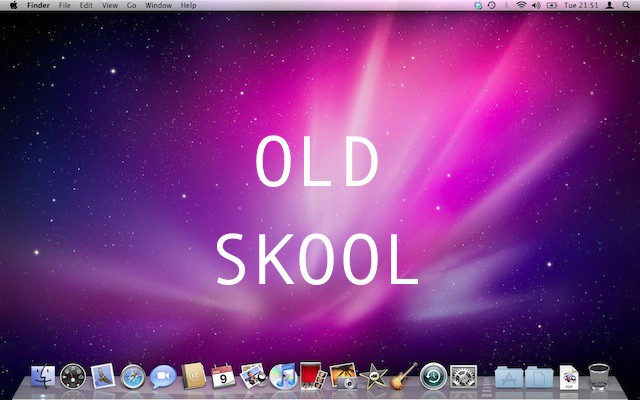Image resolution: width=640 pixels, height=400 pixels.
Task: Open the Trash in the Dock
Action: tap(599, 377)
